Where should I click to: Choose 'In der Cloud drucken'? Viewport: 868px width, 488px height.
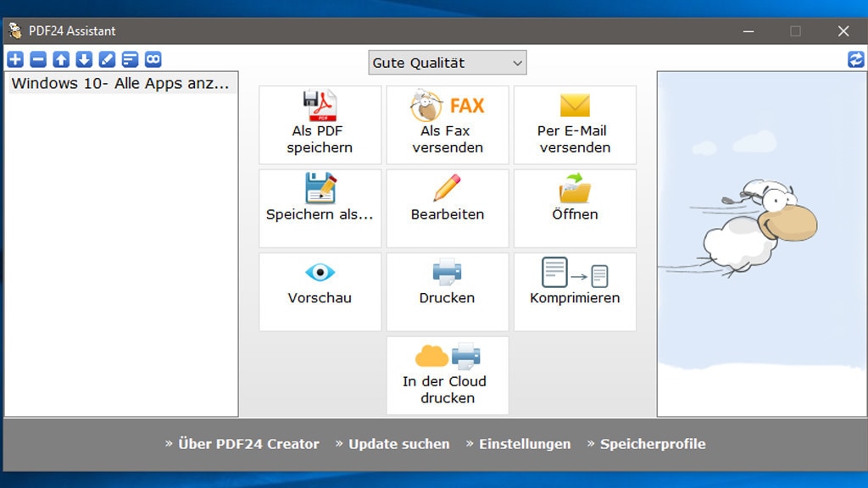coord(447,374)
